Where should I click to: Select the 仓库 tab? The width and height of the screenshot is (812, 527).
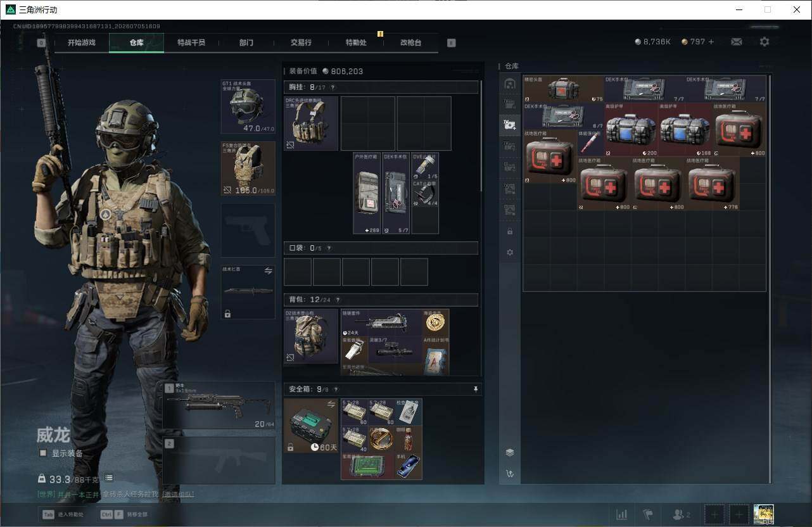point(137,42)
